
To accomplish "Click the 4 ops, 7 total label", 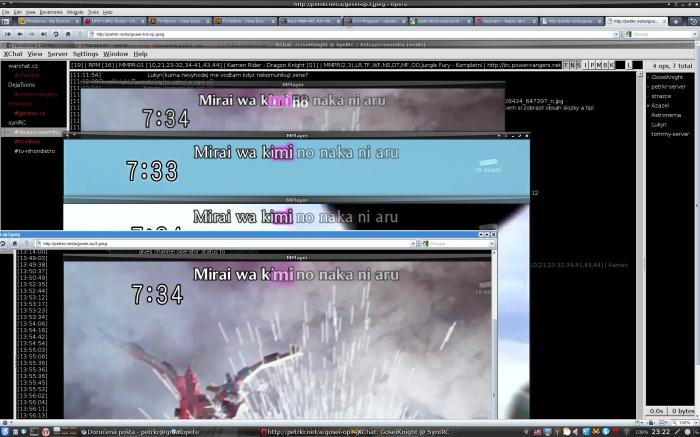I will [672, 66].
